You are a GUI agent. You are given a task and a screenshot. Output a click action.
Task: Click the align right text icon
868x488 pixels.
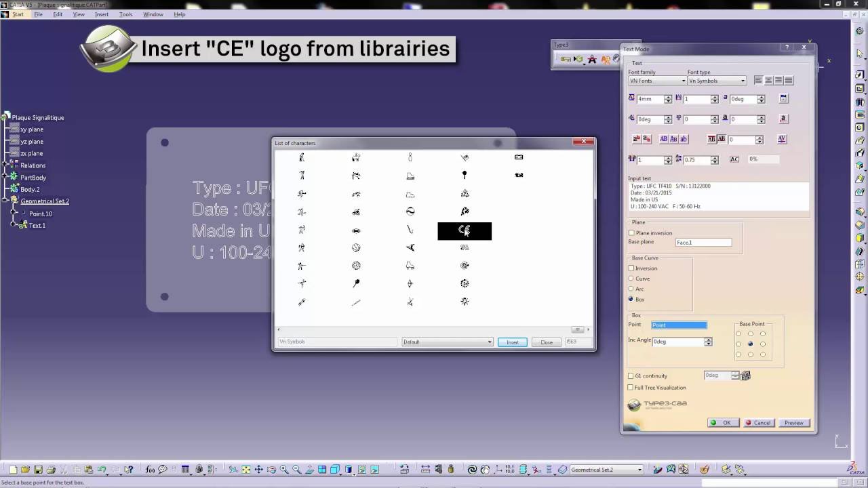[778, 80]
